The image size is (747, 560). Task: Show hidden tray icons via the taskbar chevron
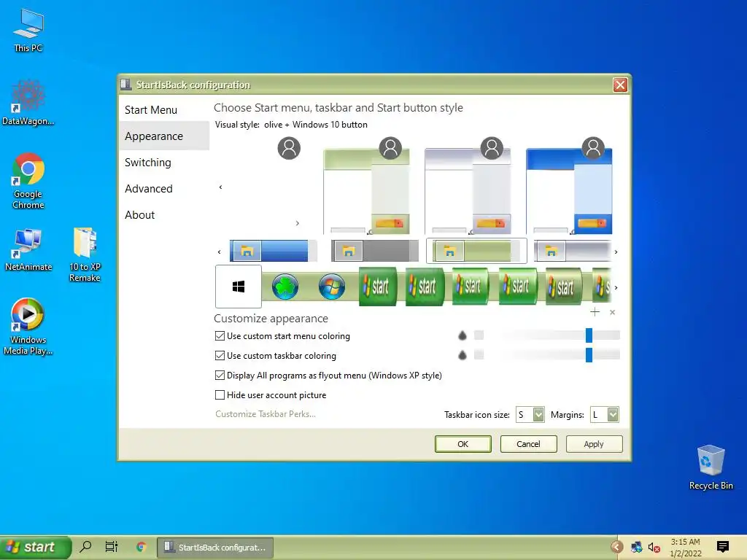[617, 547]
